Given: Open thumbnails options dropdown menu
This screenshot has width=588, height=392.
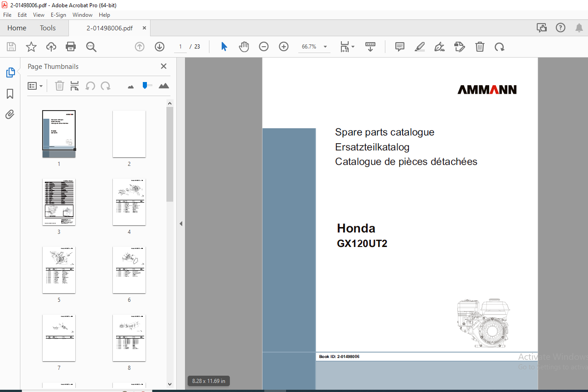Looking at the screenshot, I should click(x=35, y=86).
